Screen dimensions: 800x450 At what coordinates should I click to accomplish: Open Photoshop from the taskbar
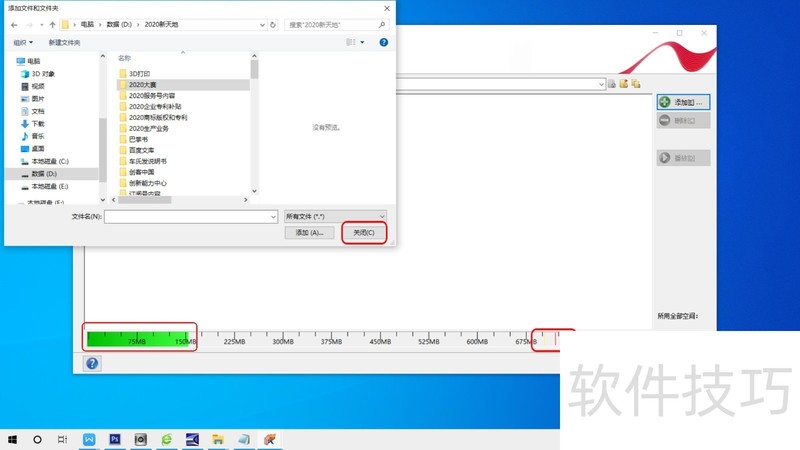[115, 439]
